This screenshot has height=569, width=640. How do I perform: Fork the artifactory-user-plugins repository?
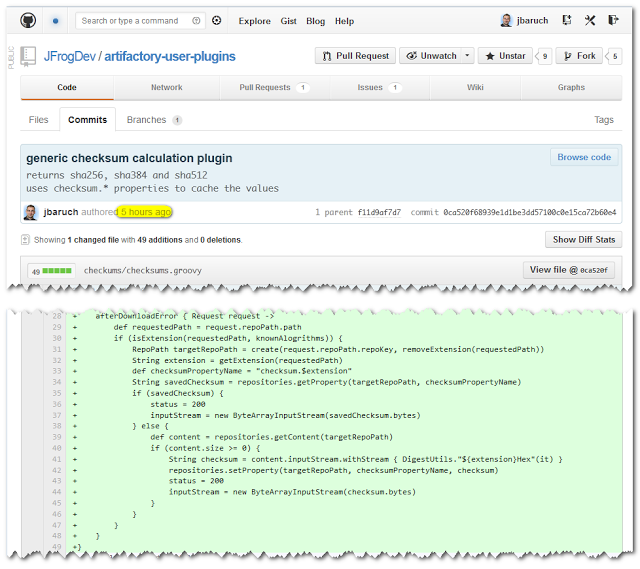pyautogui.click(x=579, y=56)
